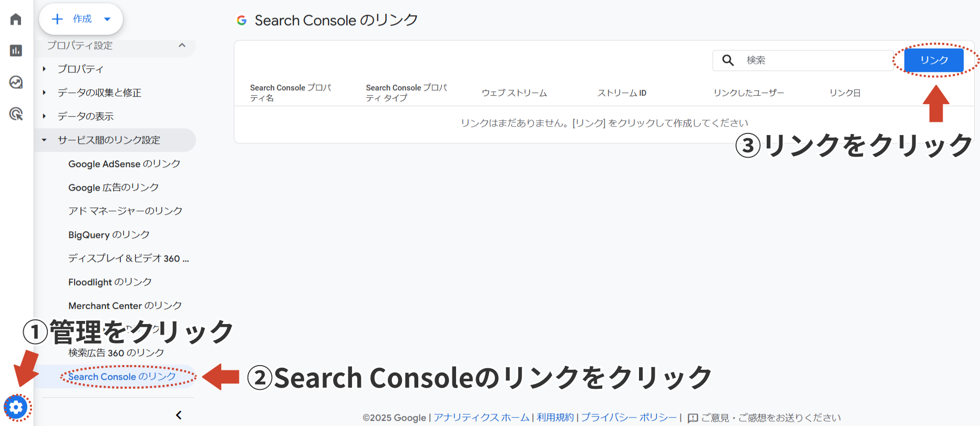Viewport: 980px width, 426px height.
Task: Open the Home icon in left rail
Action: (16, 19)
